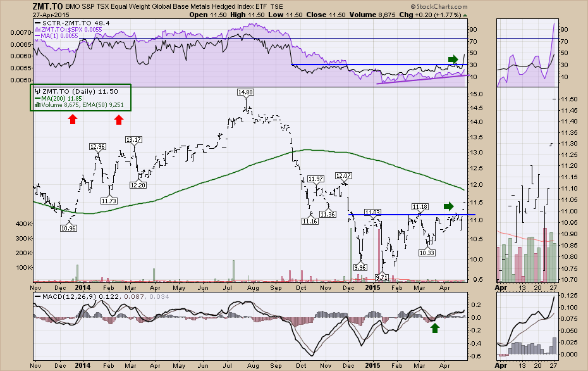This screenshot has height=371, width=588.
Task: Click the 100K volume axis label
Action: [x=24, y=268]
